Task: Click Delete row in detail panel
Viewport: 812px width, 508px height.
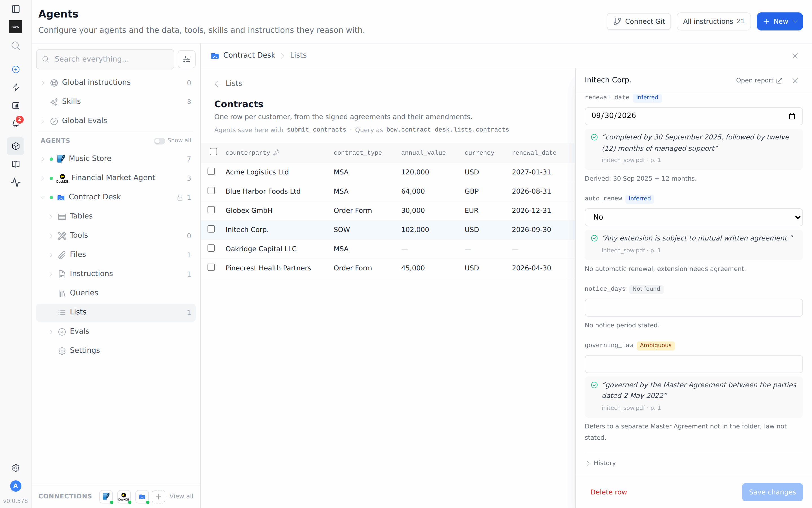Action: click(608, 492)
